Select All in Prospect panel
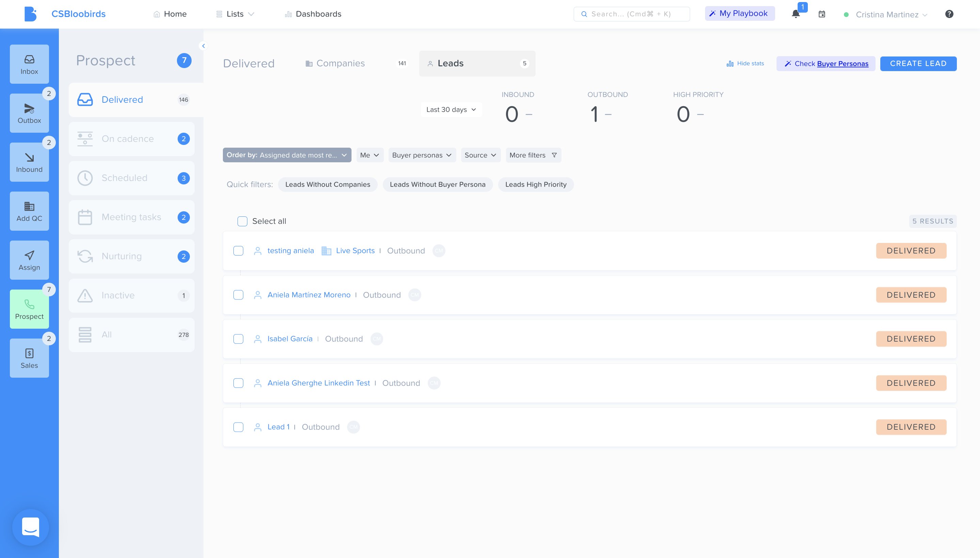The height and width of the screenshot is (558, 980). click(131, 335)
